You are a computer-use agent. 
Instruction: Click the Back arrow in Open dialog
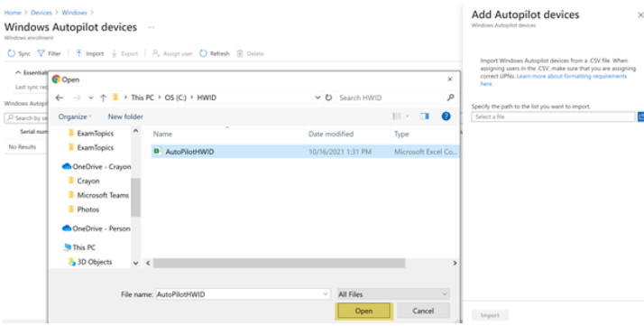tap(60, 98)
